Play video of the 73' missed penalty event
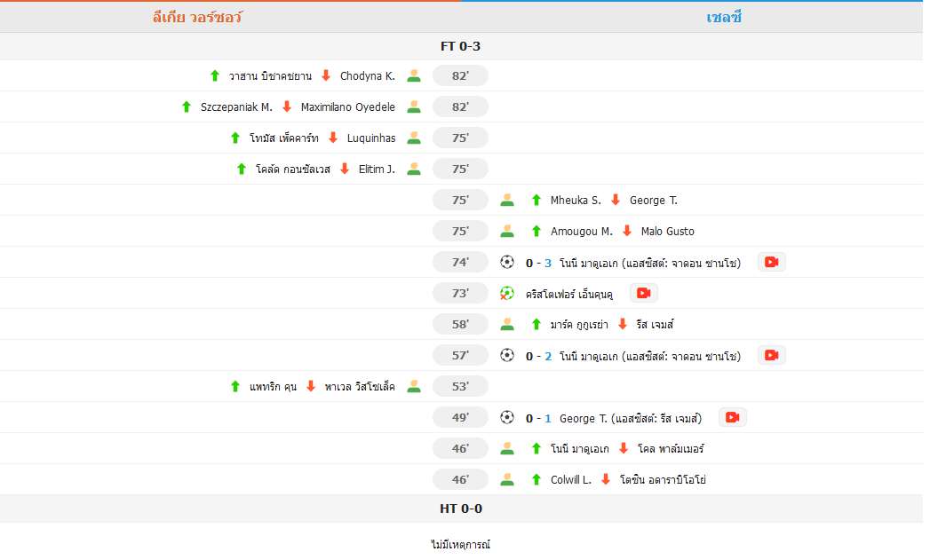This screenshot has height=560, width=930. point(643,293)
